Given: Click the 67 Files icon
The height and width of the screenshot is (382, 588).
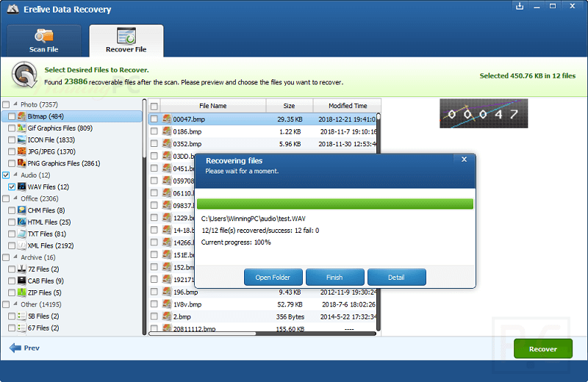Looking at the screenshot, I should (x=22, y=328).
